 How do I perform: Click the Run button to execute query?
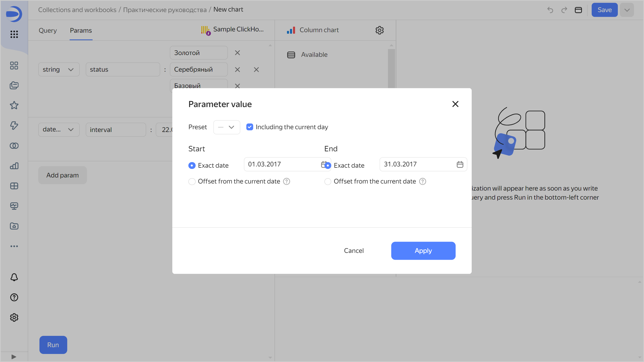pos(53,345)
